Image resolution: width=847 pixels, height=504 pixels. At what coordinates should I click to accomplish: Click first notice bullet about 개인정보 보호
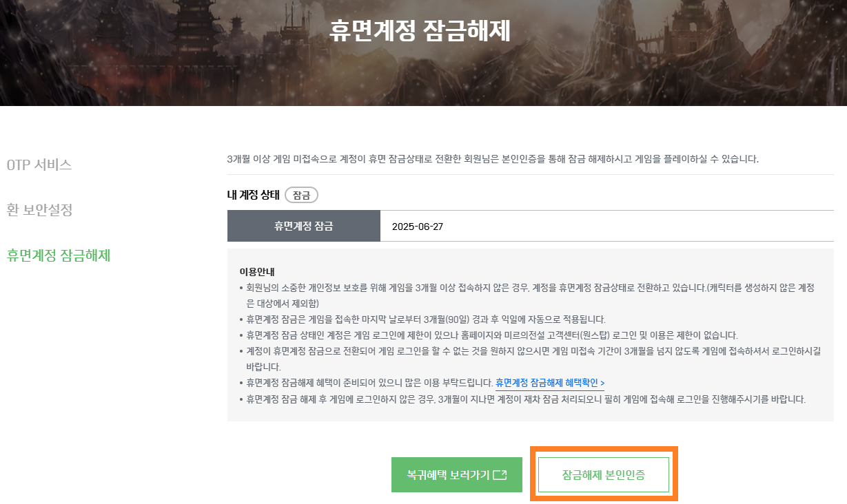click(527, 295)
